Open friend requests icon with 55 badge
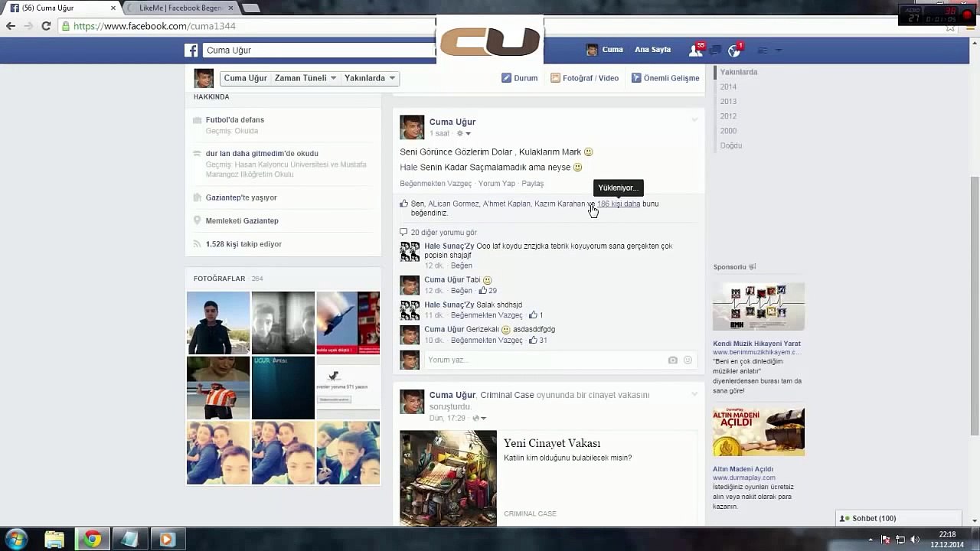The height and width of the screenshot is (551, 980). (696, 51)
